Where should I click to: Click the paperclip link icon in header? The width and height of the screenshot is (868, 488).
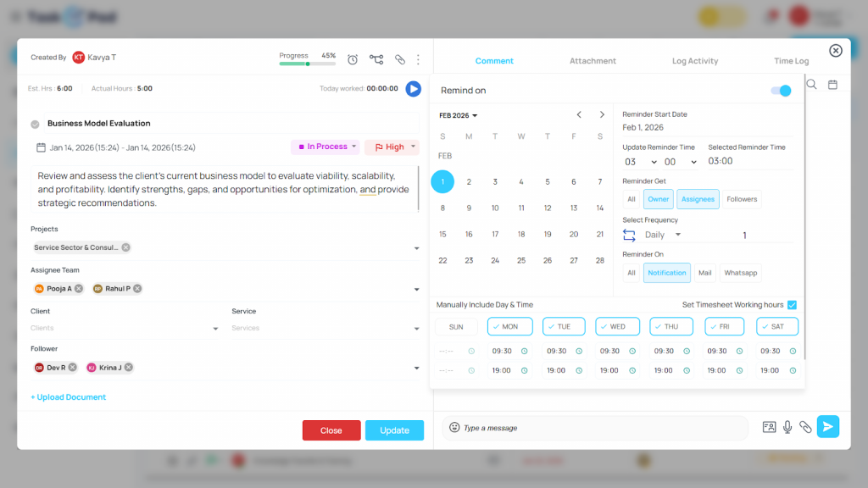tap(400, 59)
